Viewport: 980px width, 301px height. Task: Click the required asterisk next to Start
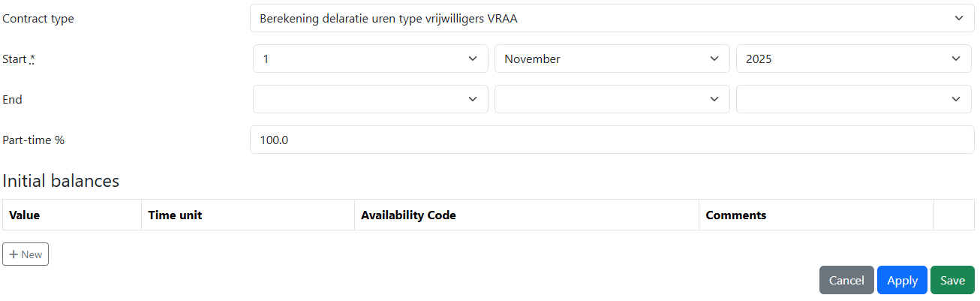32,59
